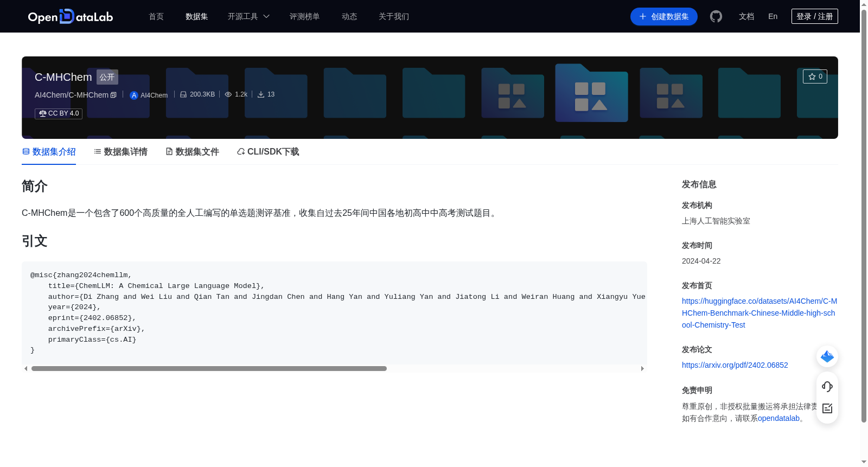Click the citation scrollbar right arrow

[642, 368]
